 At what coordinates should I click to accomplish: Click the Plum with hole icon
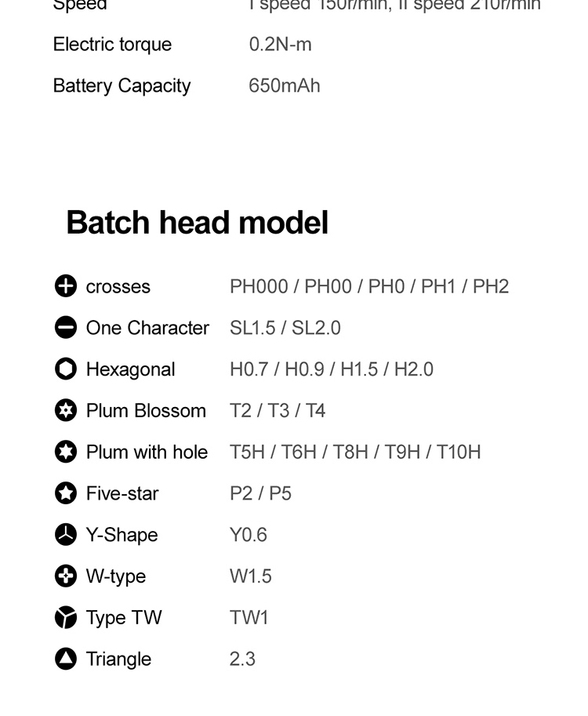click(66, 452)
